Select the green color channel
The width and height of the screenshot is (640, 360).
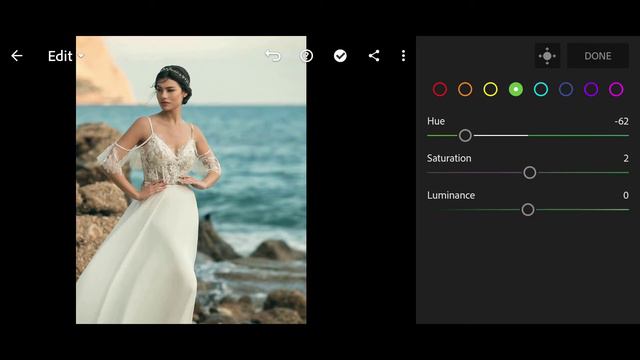pos(516,89)
